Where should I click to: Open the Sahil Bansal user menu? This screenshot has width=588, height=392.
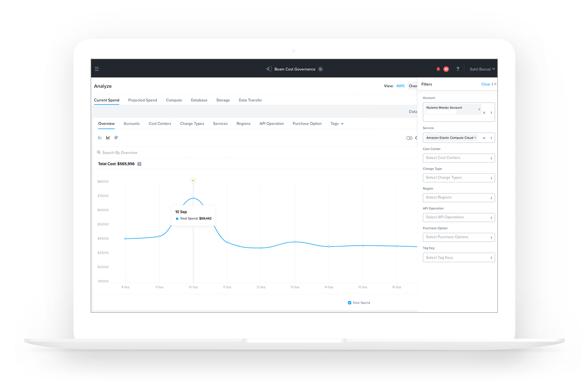[482, 69]
